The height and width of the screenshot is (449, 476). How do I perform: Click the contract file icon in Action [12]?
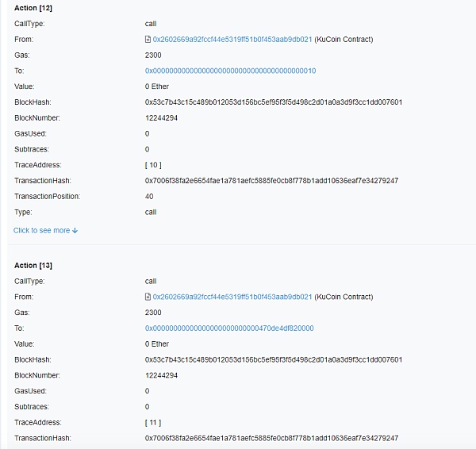pos(148,39)
